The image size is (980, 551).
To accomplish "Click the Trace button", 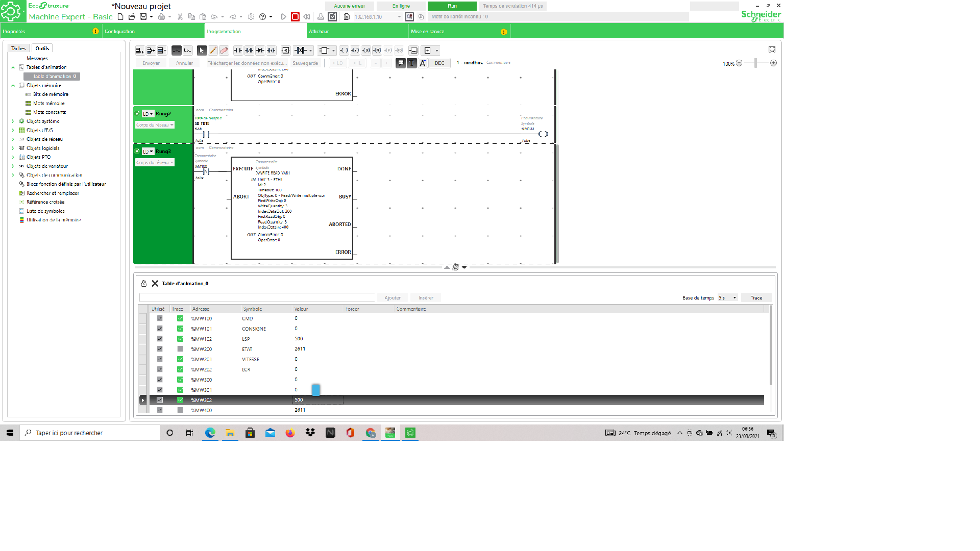I will click(x=756, y=298).
